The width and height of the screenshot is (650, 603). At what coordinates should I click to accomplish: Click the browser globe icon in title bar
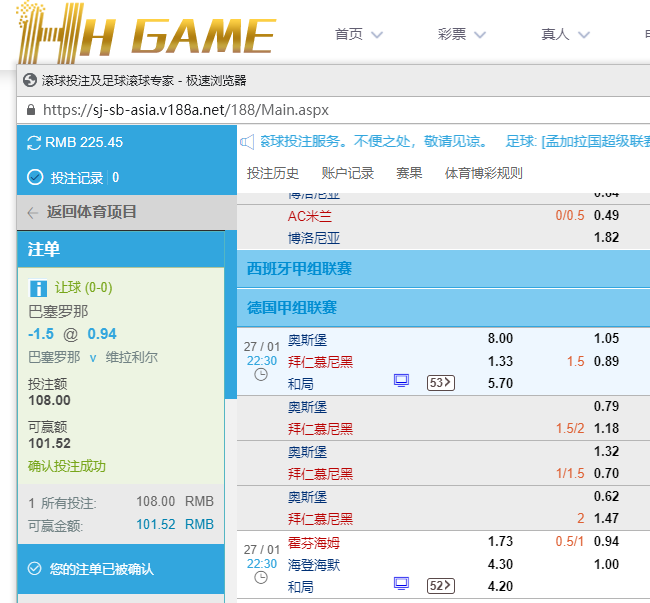point(30,80)
